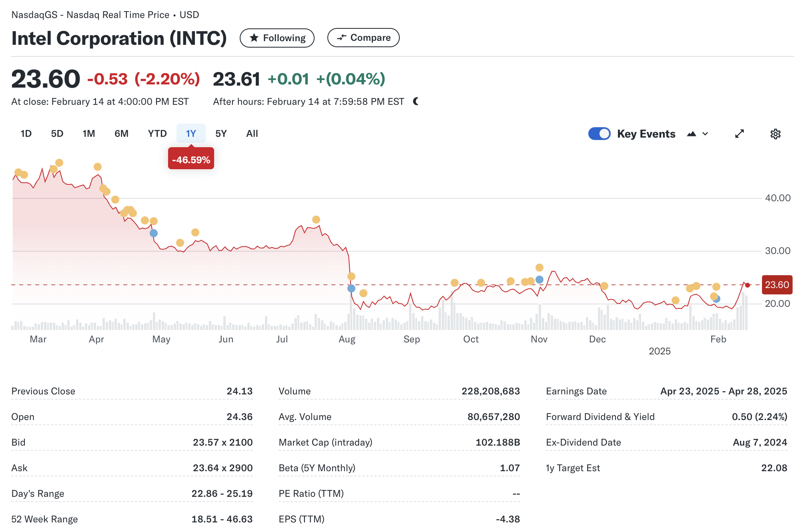The image size is (802, 532).
Task: Click the Compare arrows icon
Action: 341,38
